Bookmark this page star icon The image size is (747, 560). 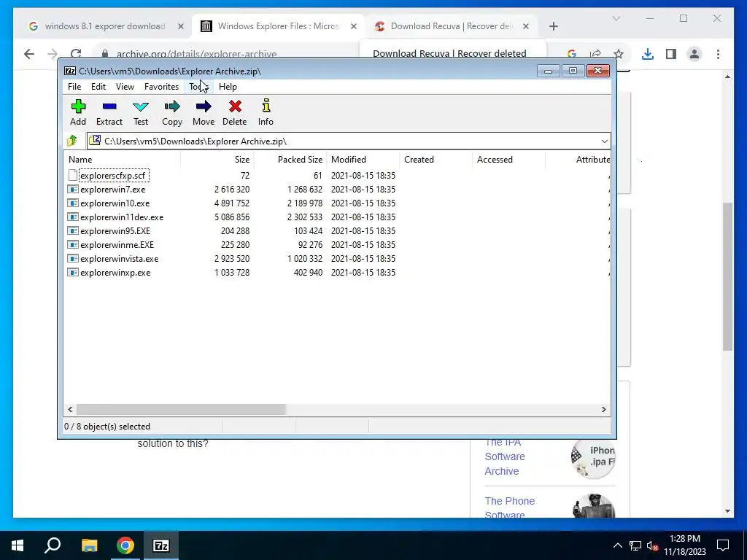coord(619,54)
